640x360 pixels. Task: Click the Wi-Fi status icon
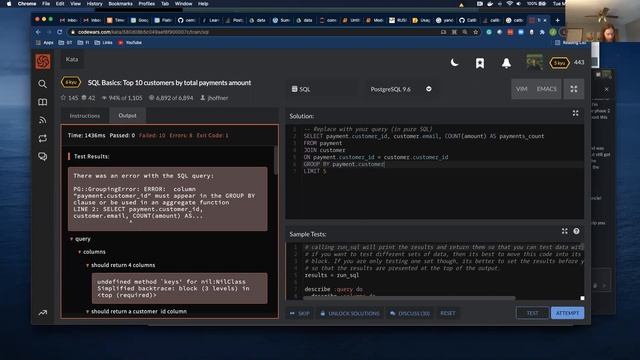509,4
